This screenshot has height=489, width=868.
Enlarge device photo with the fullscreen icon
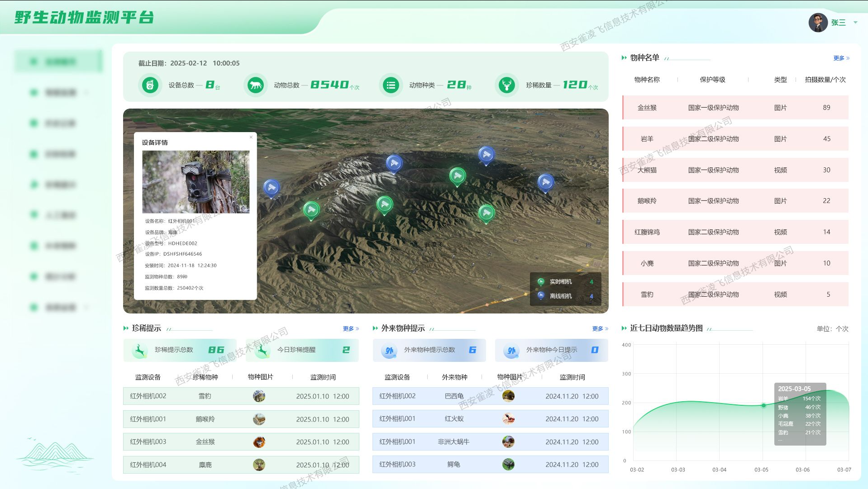243,208
